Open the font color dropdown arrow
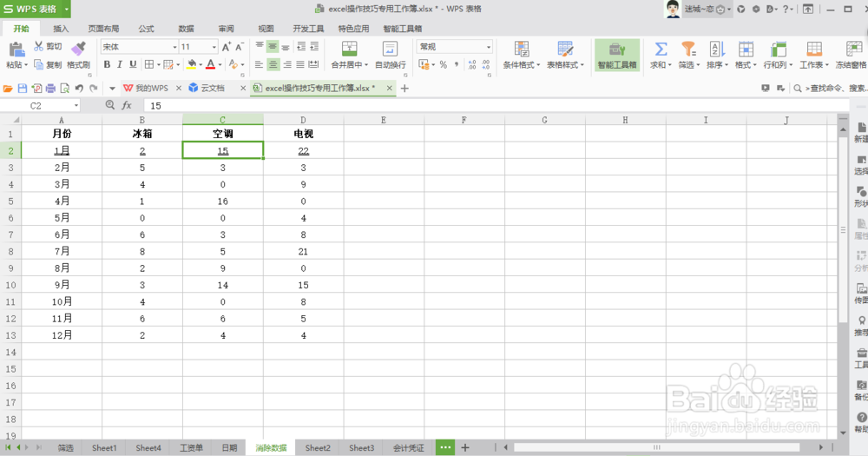Screen dimensions: 868x456 pyautogui.click(x=220, y=65)
